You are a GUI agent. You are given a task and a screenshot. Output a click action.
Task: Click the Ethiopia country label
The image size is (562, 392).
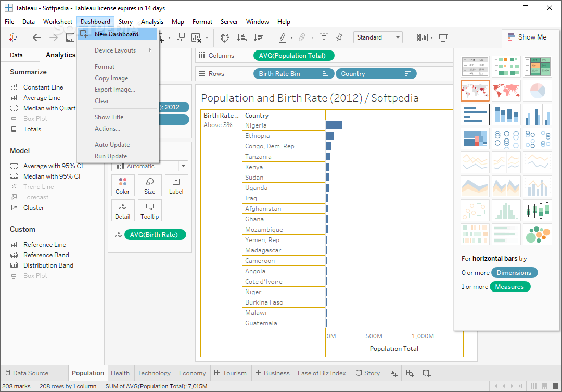pos(258,135)
